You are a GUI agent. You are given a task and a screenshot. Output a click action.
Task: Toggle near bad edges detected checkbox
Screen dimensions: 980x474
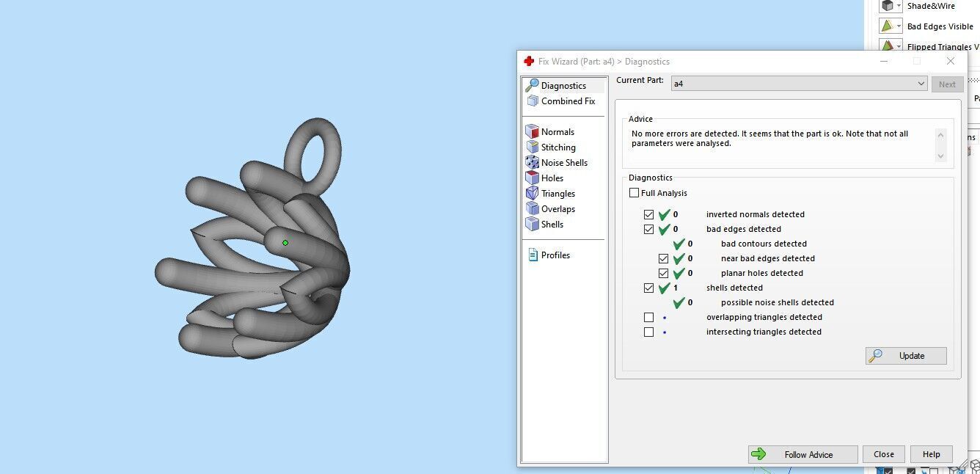(663, 258)
